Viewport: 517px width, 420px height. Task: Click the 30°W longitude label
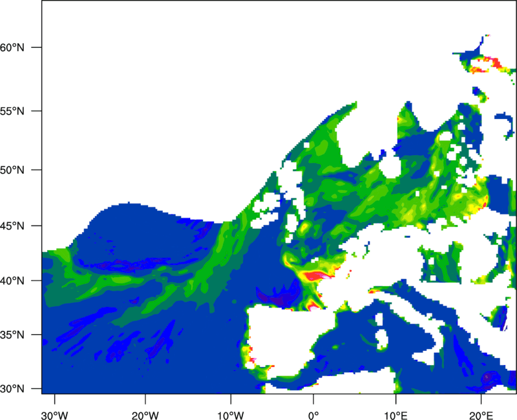pos(55,415)
